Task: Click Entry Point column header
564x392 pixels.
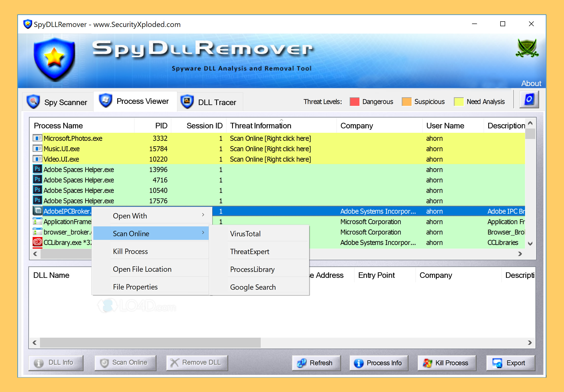Action: coord(385,275)
